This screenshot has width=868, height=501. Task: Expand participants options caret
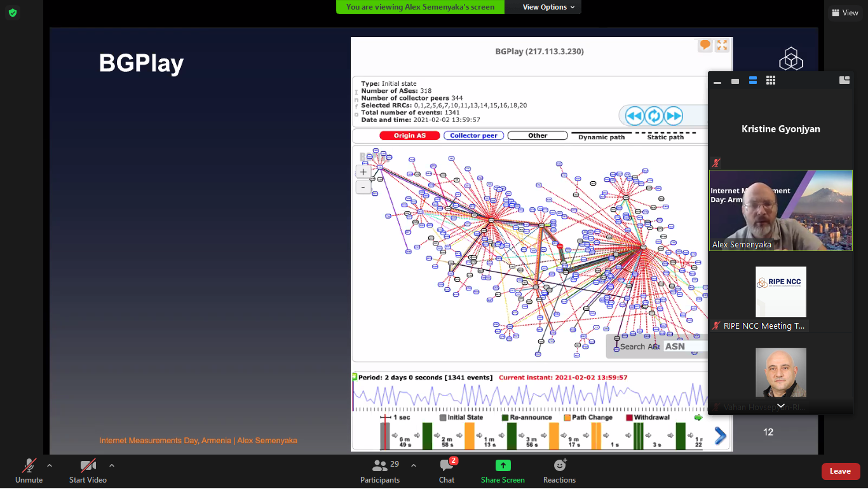coord(414,465)
